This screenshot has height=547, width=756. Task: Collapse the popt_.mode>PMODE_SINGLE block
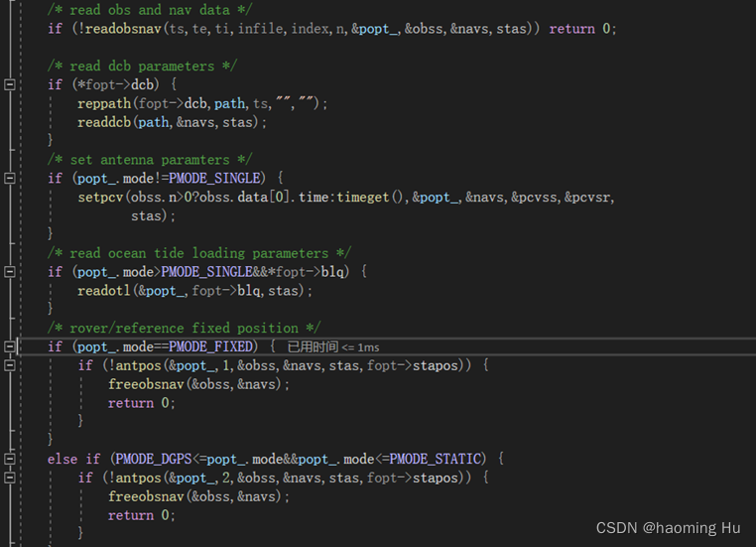point(10,272)
